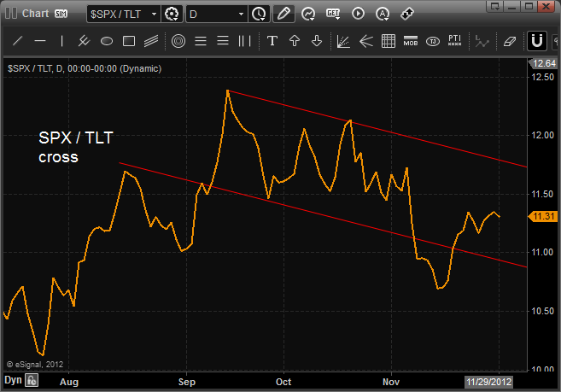Click the 12.64 price axis tag
561x392 pixels.
(x=543, y=63)
